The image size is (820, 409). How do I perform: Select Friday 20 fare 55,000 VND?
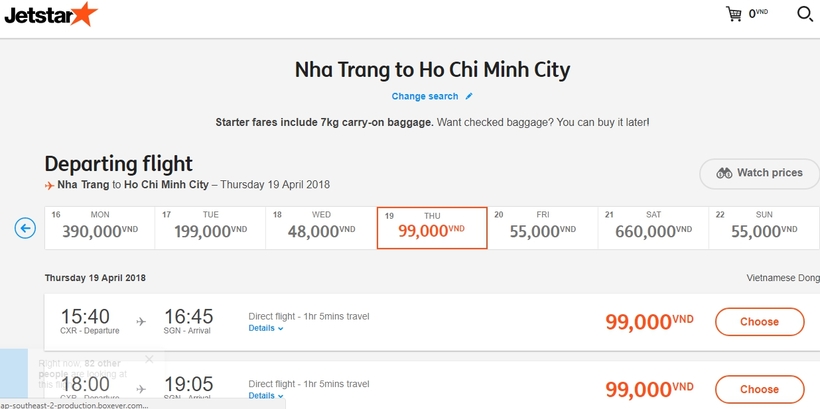click(543, 228)
